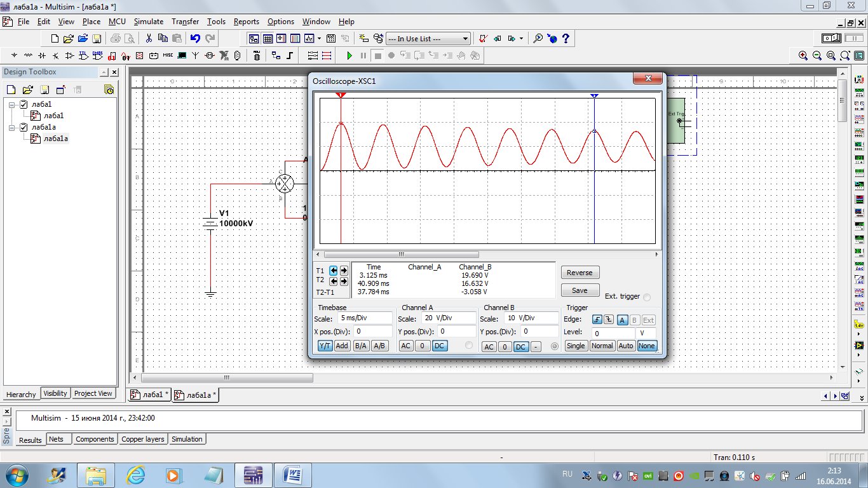The height and width of the screenshot is (488, 868).
Task: Set Channel B coupling to DC
Action: 520,346
